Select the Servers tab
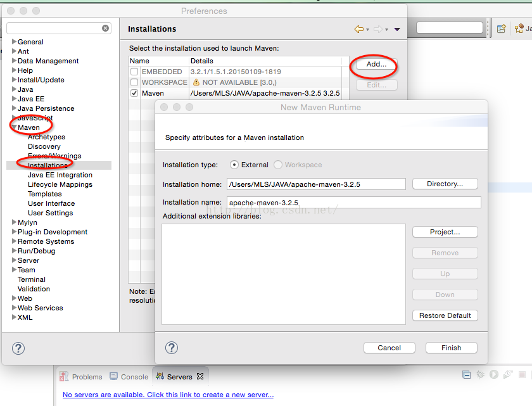Image resolution: width=532 pixels, height=406 pixels. pos(180,376)
